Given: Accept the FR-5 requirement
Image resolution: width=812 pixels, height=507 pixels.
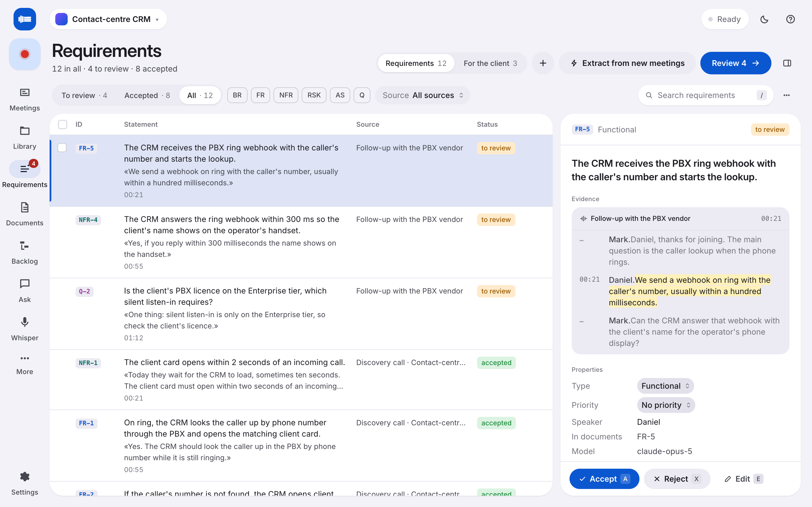Looking at the screenshot, I should click(x=604, y=479).
